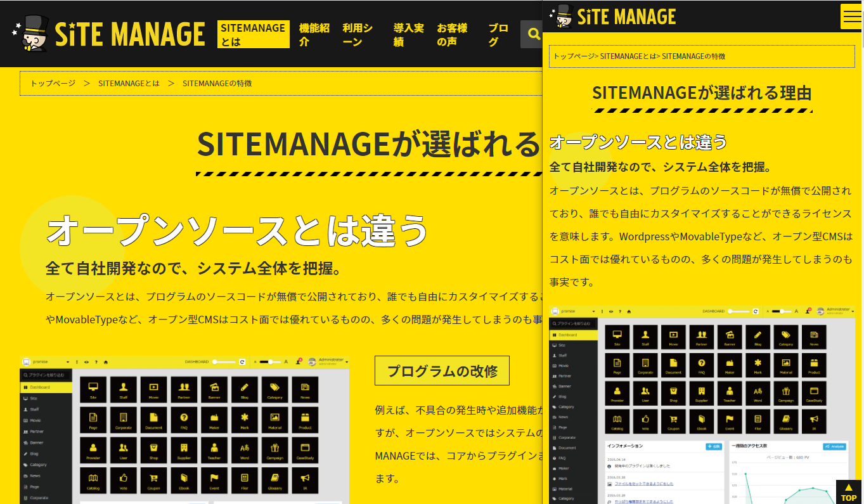
Task: Click the Movie tile in desktop dashboard image
Action: [x=153, y=389]
